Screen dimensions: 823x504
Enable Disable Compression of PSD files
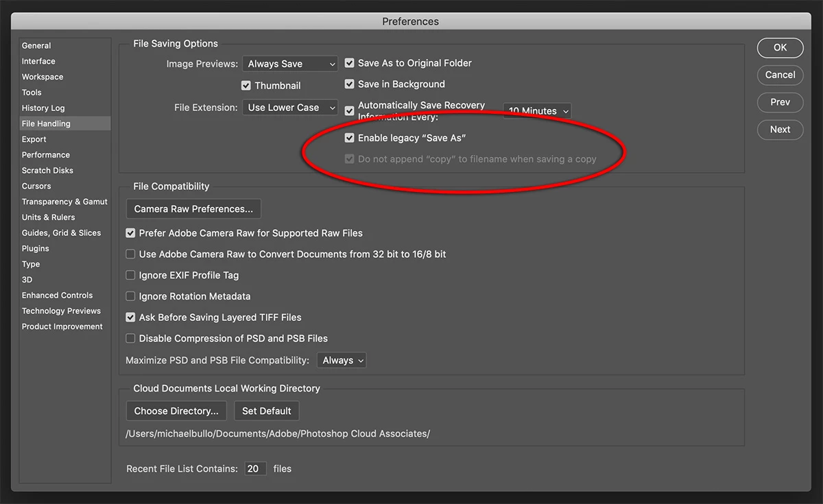point(130,339)
